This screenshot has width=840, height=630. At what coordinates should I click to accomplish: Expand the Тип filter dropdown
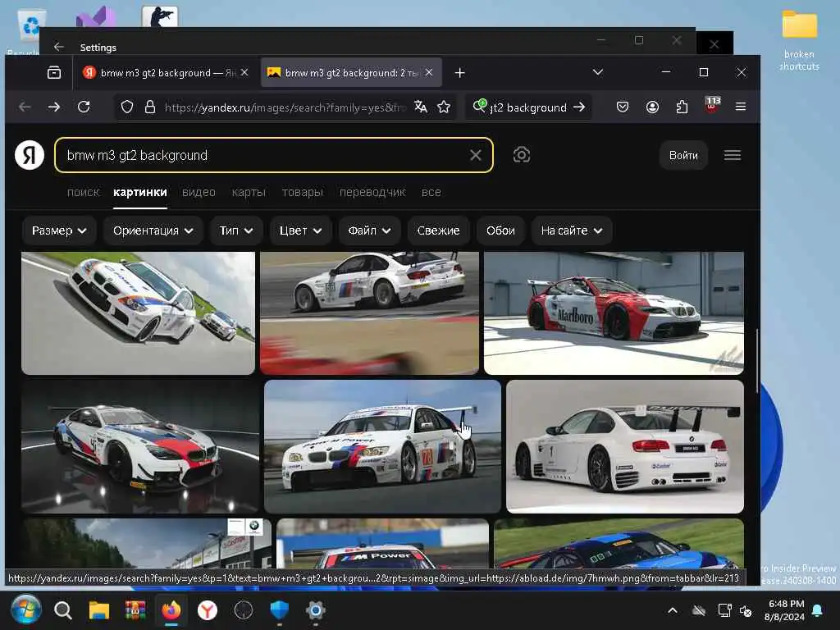(235, 231)
